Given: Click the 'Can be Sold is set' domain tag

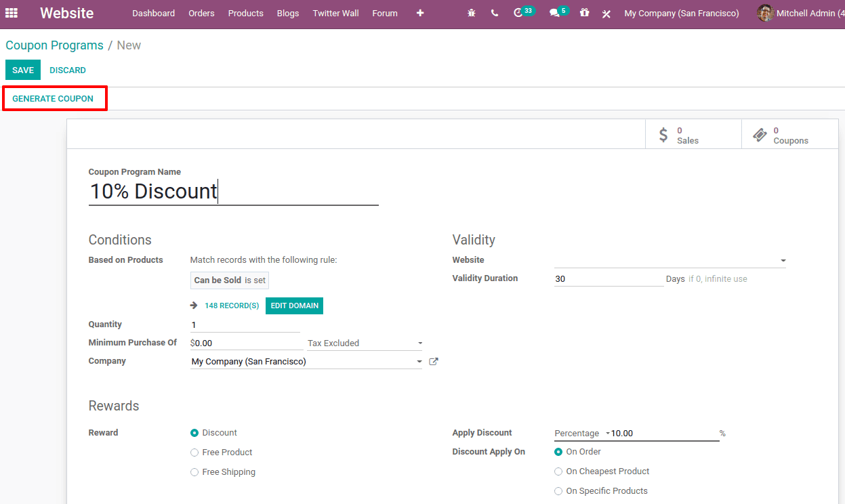Looking at the screenshot, I should pos(230,280).
